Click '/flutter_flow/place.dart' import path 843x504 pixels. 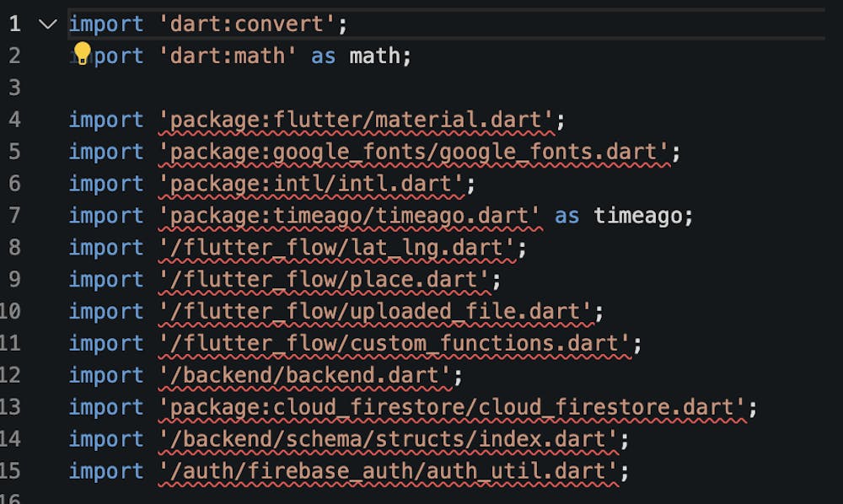(324, 280)
